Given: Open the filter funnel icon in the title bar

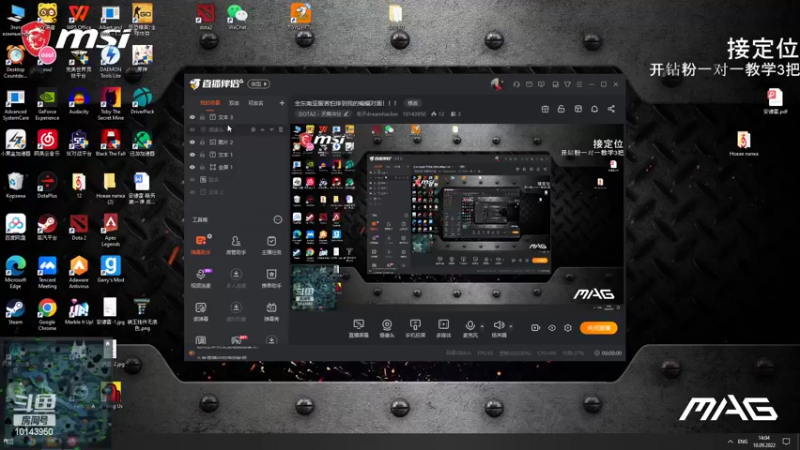Looking at the screenshot, I should coord(567,84).
